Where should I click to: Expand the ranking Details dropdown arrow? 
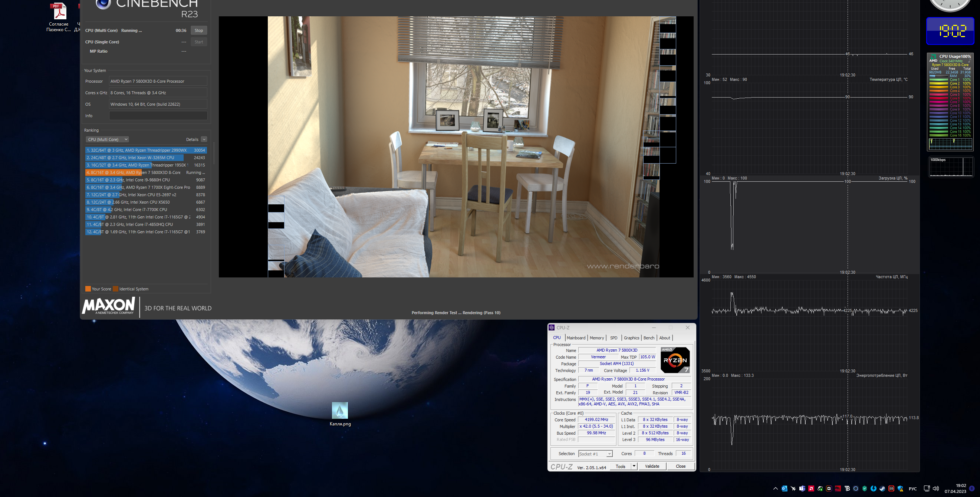click(204, 139)
